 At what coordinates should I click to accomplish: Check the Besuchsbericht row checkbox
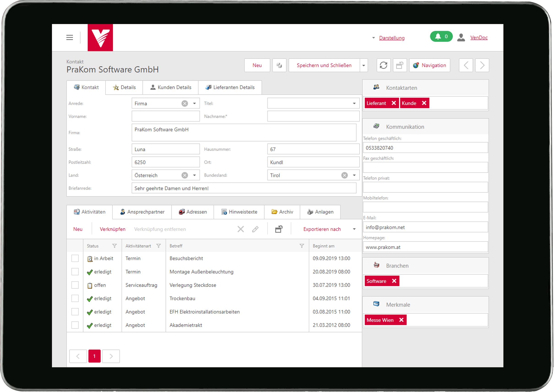point(75,258)
